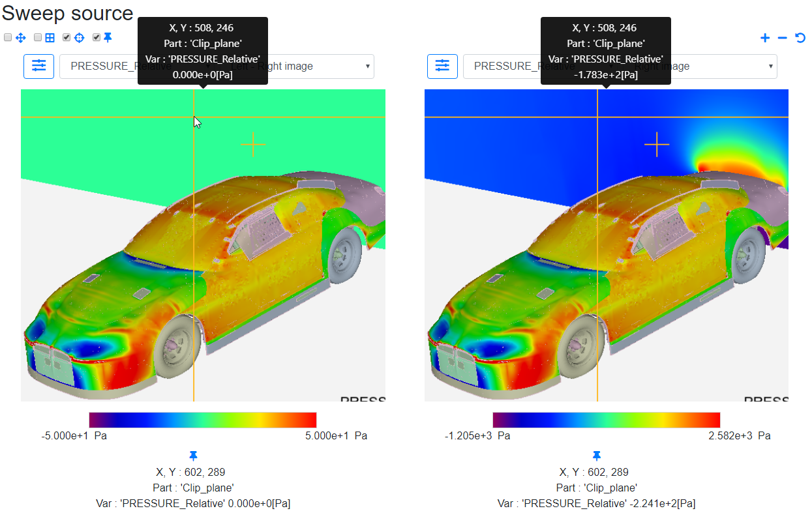This screenshot has width=812, height=513.
Task: Click left pinned value '0.000e+0[Pa]' line
Action: (193, 503)
